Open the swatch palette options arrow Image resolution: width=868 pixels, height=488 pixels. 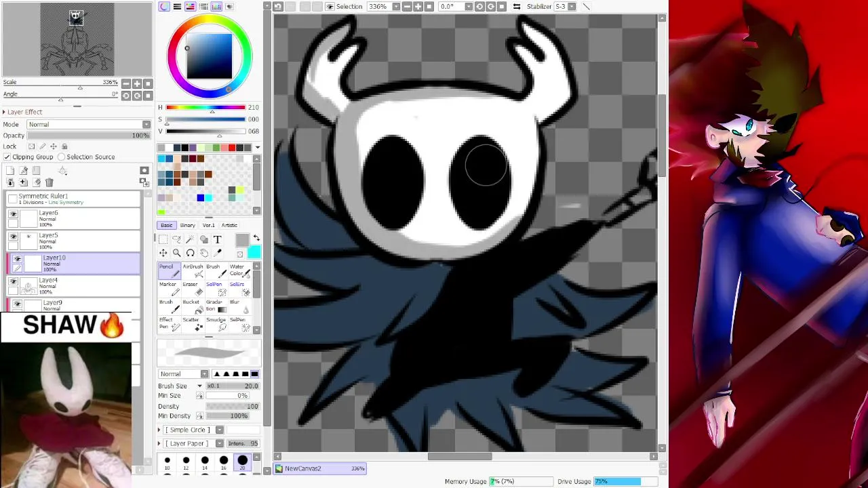click(x=257, y=148)
